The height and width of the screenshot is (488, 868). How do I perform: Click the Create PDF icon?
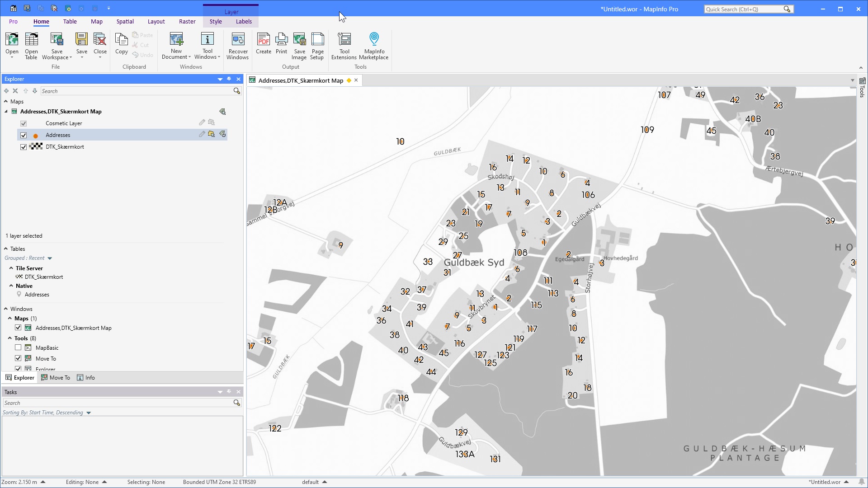click(x=264, y=39)
